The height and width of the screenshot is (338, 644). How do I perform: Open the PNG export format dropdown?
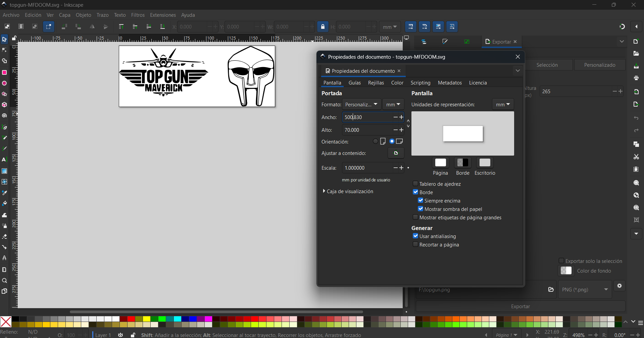[x=585, y=289]
